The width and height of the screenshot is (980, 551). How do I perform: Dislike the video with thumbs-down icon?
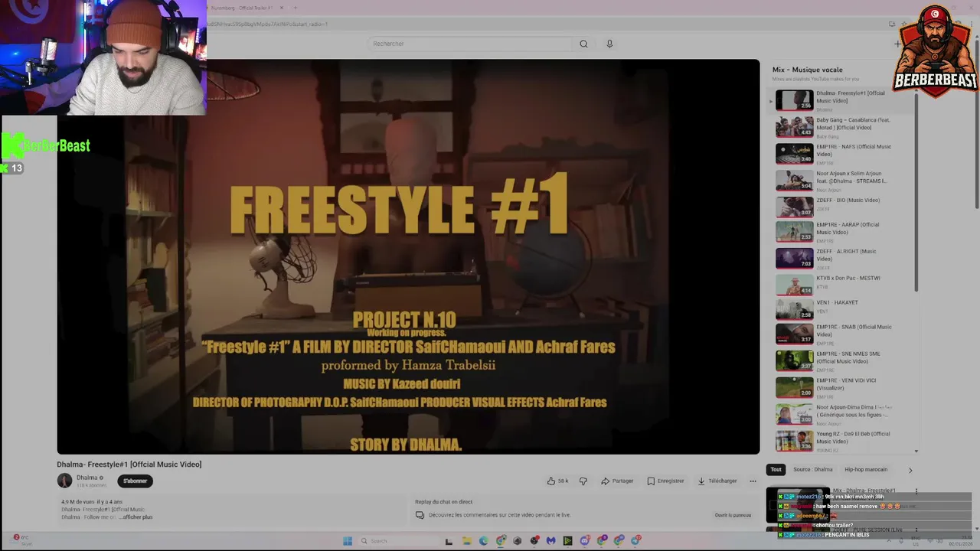(583, 481)
